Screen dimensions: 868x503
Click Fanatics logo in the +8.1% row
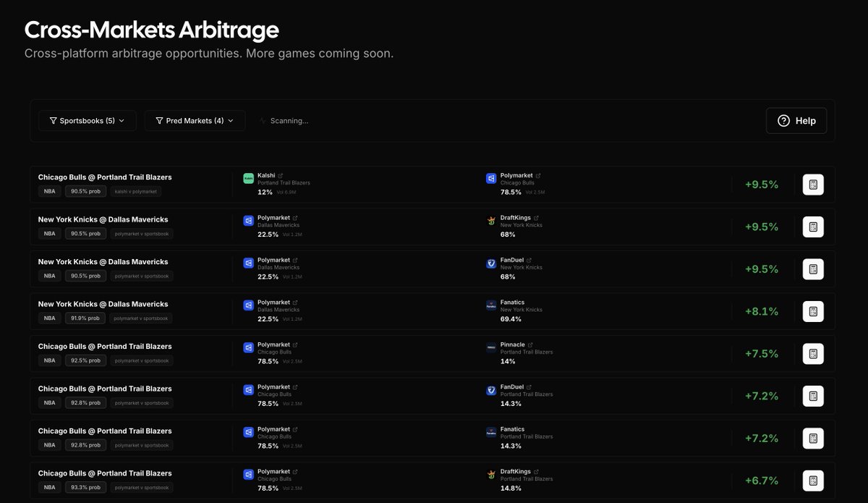click(491, 305)
